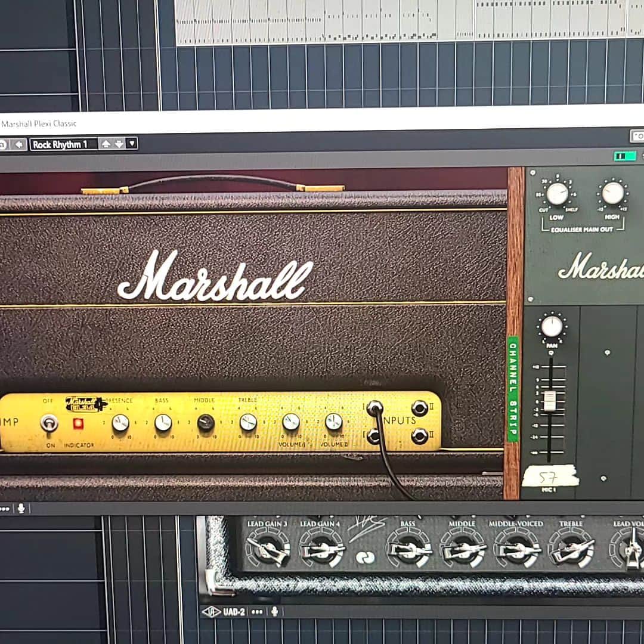Click the black Middle knob on the amp
644x644 pixels.
206,422
